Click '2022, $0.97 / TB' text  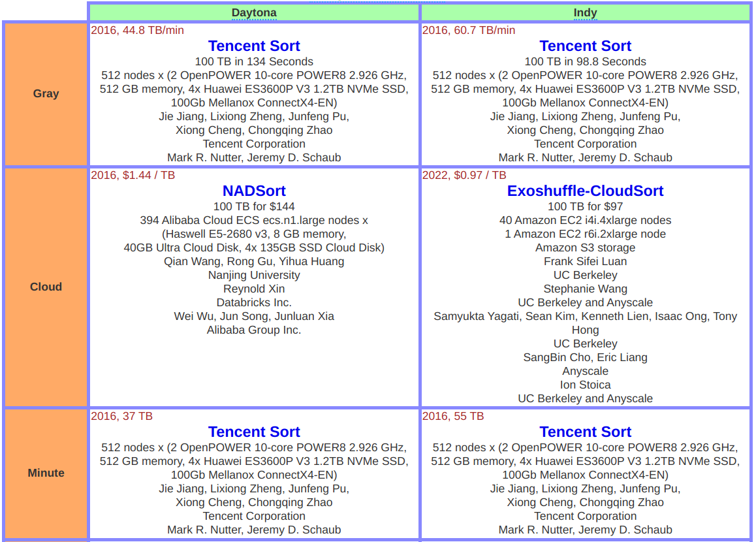pos(464,175)
